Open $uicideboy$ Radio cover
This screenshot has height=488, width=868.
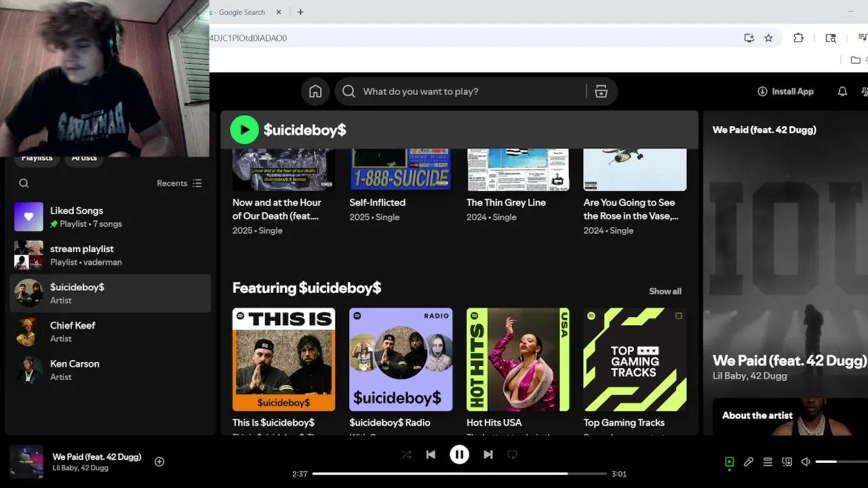coord(401,360)
